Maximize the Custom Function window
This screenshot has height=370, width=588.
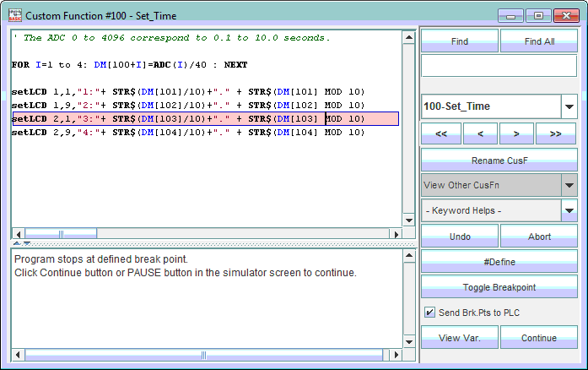click(538, 16)
